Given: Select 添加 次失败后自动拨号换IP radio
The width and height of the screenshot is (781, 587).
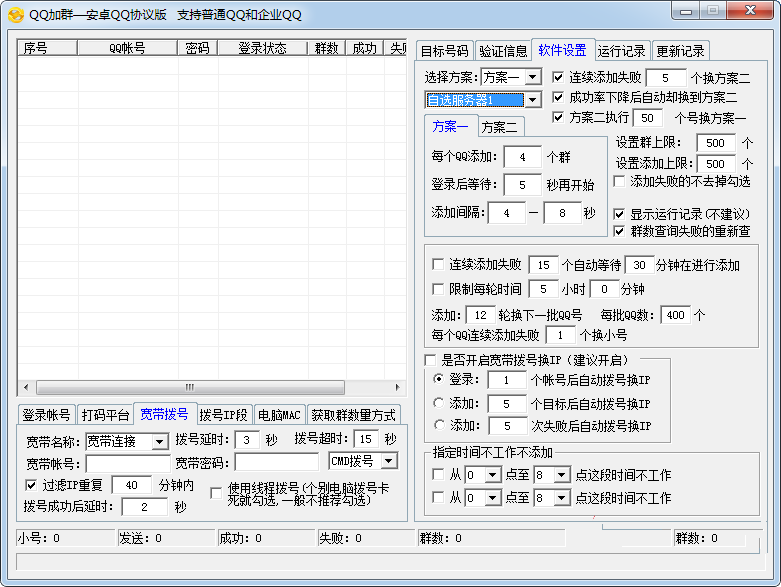Looking at the screenshot, I should [x=438, y=425].
